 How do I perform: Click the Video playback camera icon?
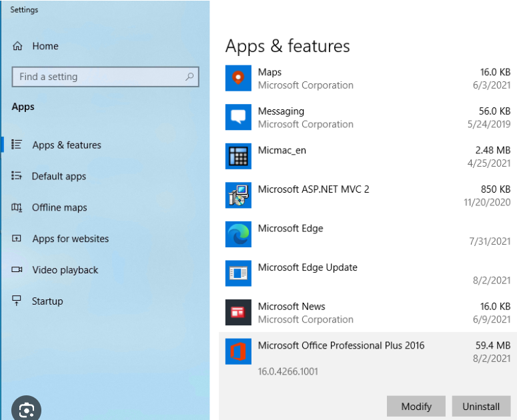(x=17, y=269)
